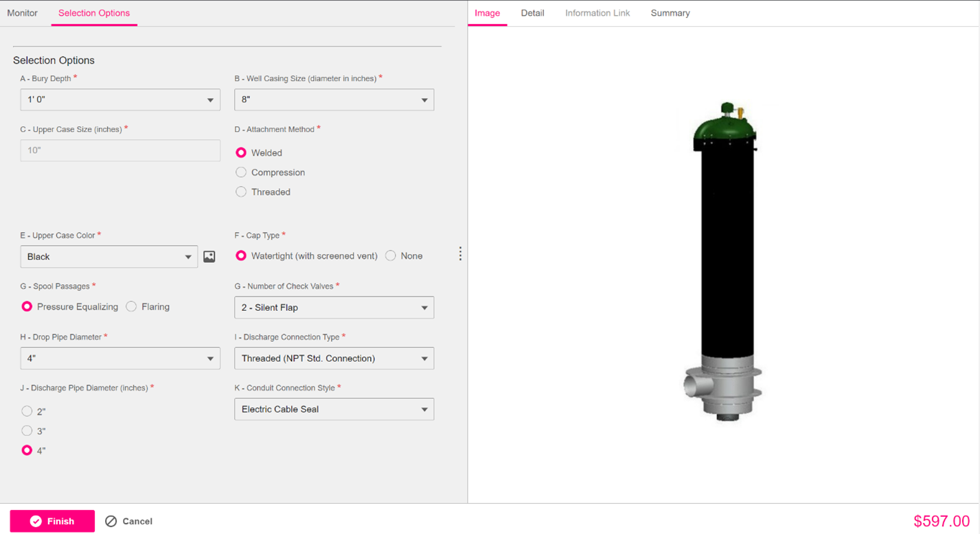Open the Conduit Connection Style dropdown

pyautogui.click(x=334, y=409)
